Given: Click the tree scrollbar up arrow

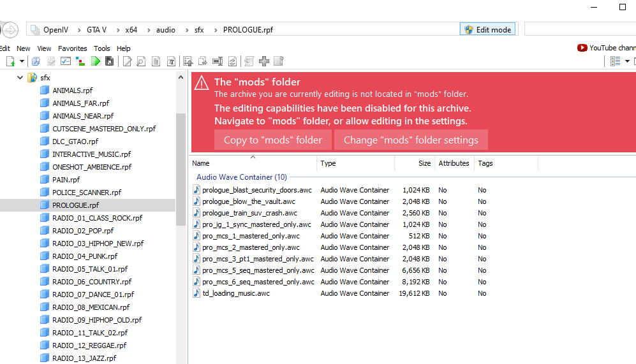Looking at the screenshot, I should click(181, 77).
